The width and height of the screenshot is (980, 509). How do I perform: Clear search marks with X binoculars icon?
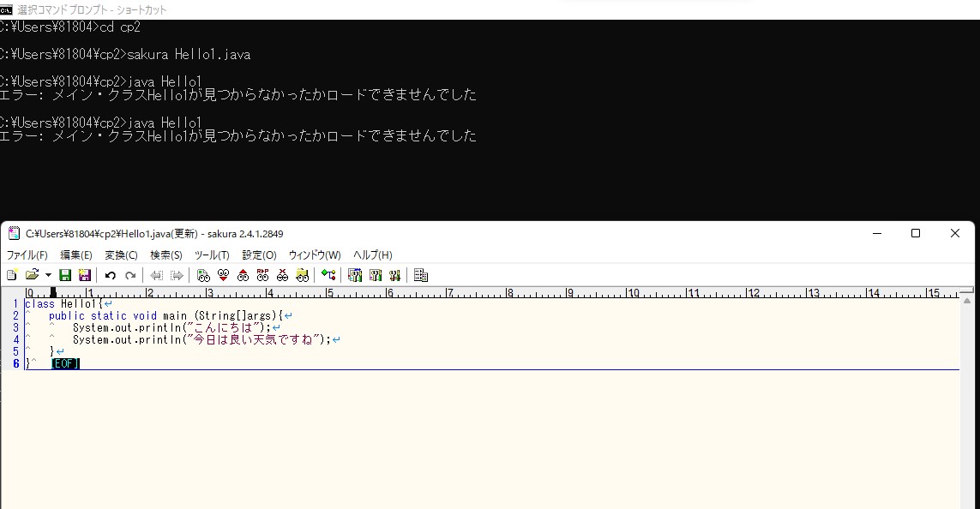(x=282, y=275)
